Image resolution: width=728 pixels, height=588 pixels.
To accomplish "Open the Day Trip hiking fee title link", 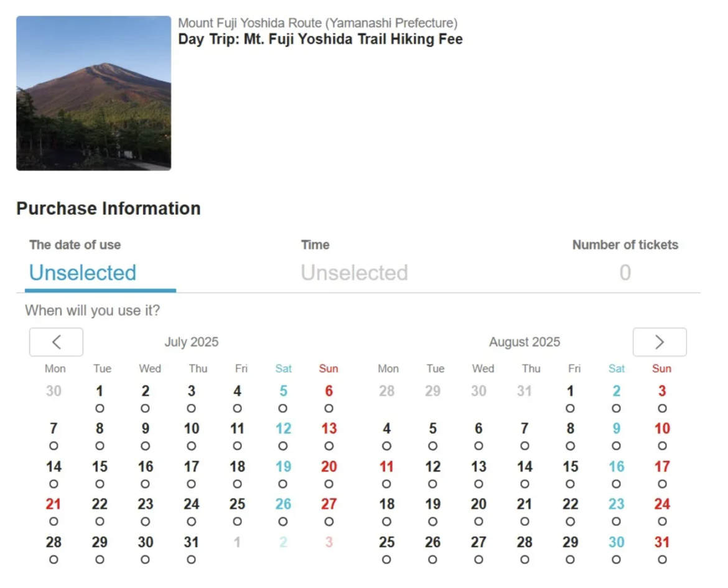I will (320, 39).
